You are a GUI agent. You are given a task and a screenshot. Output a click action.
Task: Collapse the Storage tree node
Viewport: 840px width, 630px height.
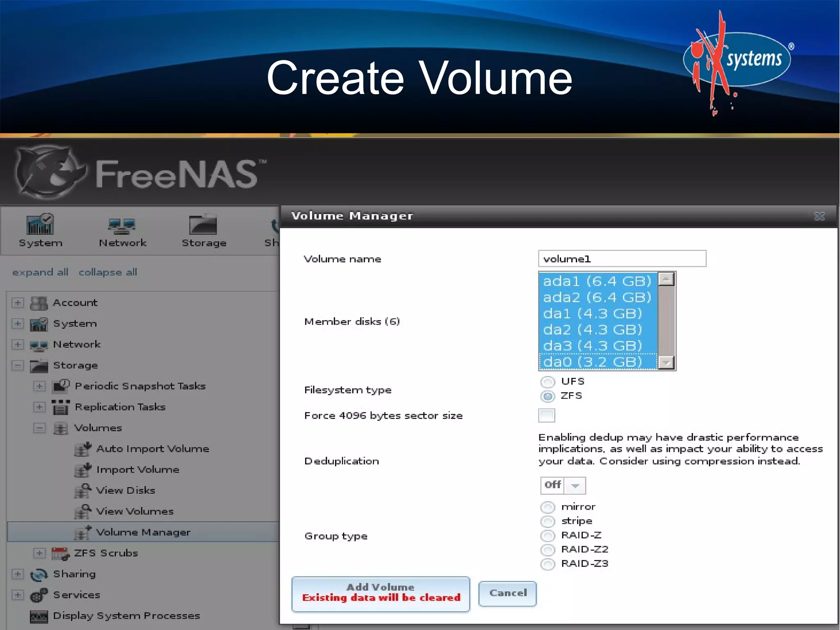pyautogui.click(x=18, y=365)
